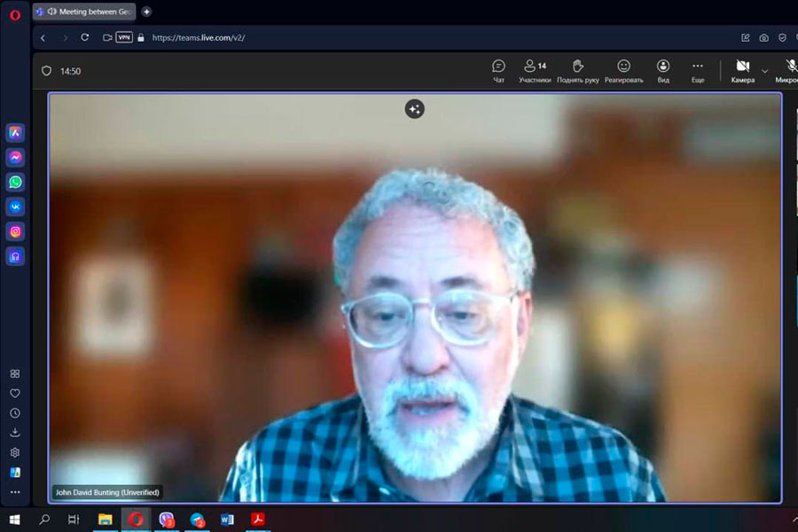Open WhatsApp in the Opera sidebar
798x532 pixels.
(x=15, y=182)
